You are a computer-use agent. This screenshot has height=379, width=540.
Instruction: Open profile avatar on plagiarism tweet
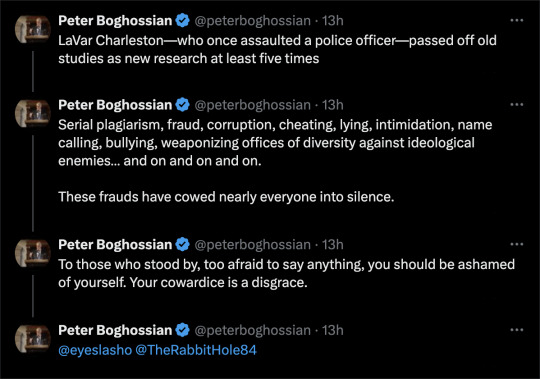33,113
